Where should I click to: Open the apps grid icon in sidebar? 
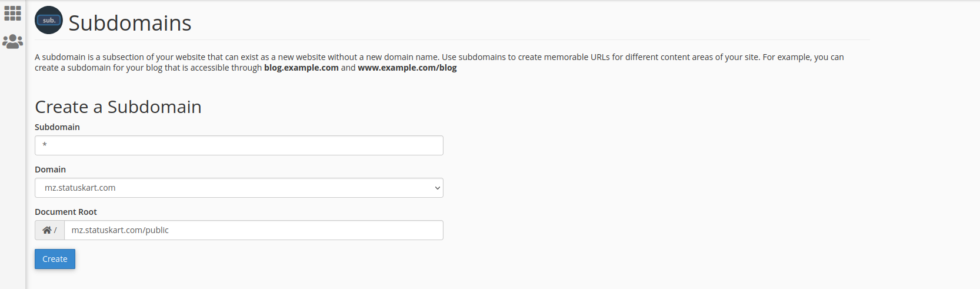pos(12,14)
